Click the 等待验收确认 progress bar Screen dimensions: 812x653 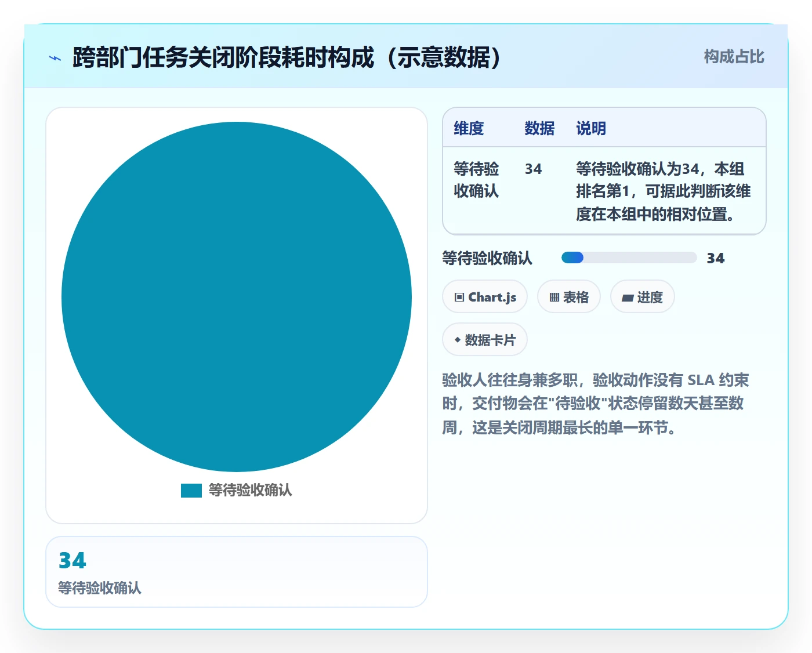(629, 258)
